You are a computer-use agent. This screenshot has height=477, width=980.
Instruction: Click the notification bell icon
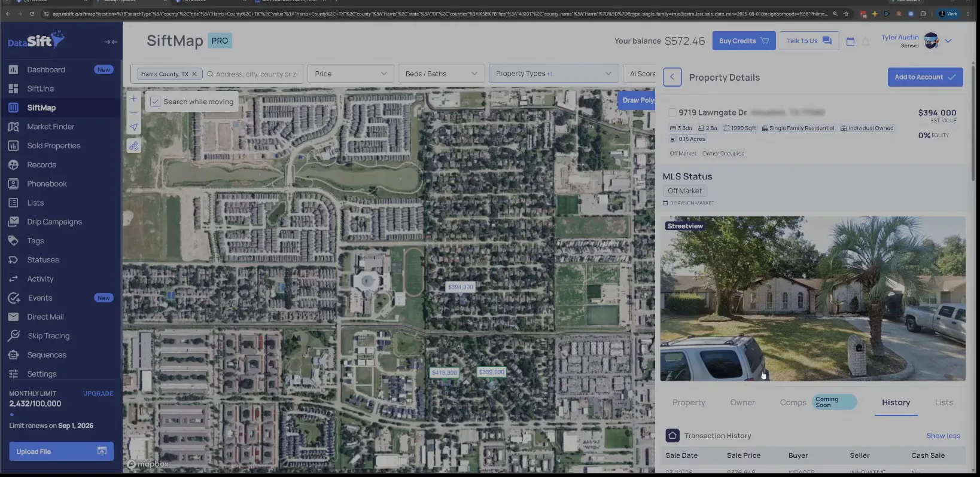(866, 41)
